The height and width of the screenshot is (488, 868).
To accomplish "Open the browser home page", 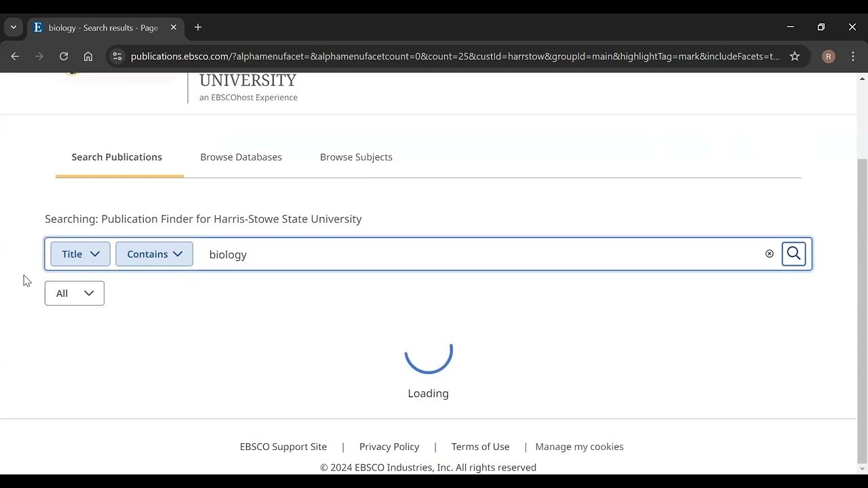I will (x=88, y=56).
